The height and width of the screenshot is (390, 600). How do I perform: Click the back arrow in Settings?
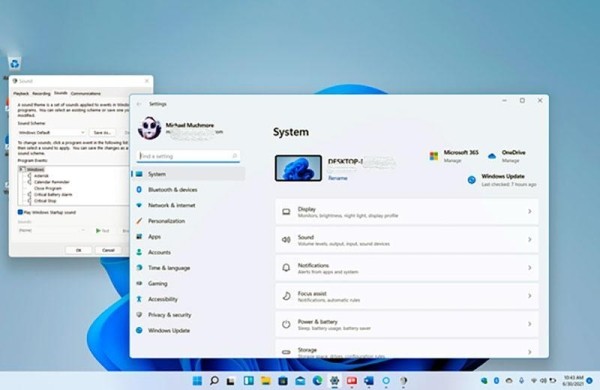[x=139, y=104]
